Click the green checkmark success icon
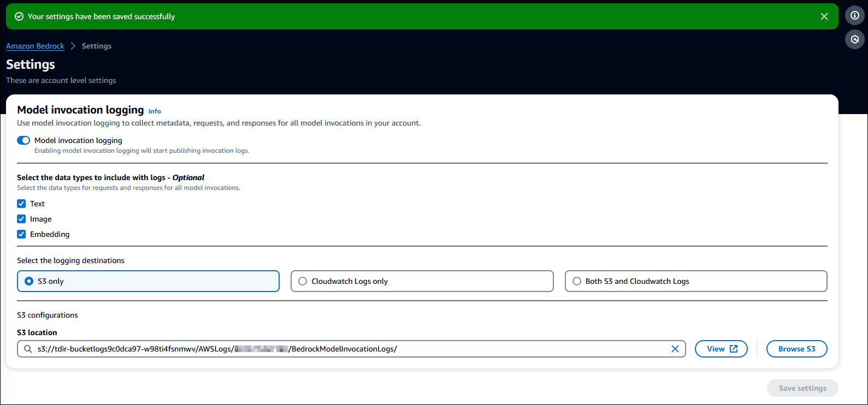 [x=19, y=16]
